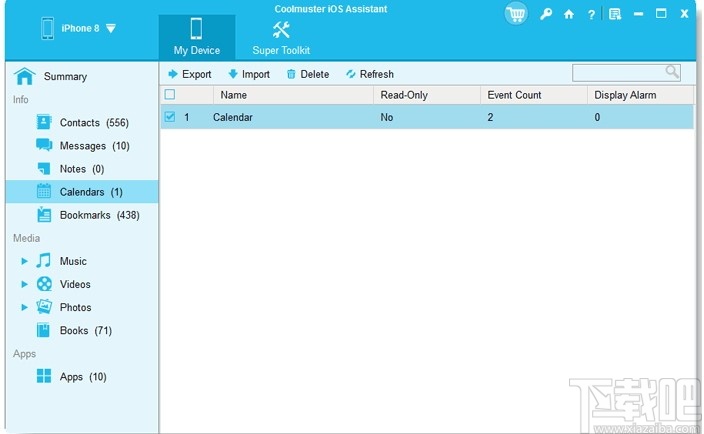Open the key registration icon

point(546,14)
